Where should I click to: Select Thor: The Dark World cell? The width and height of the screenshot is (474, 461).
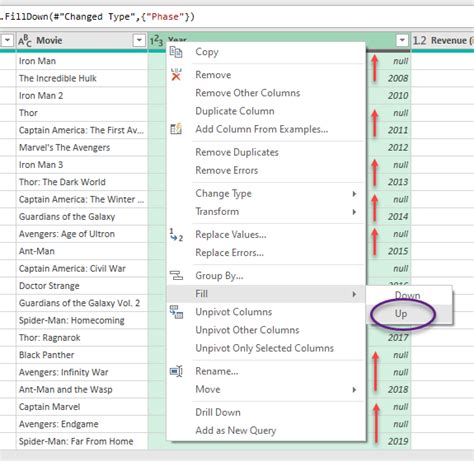(x=82, y=182)
